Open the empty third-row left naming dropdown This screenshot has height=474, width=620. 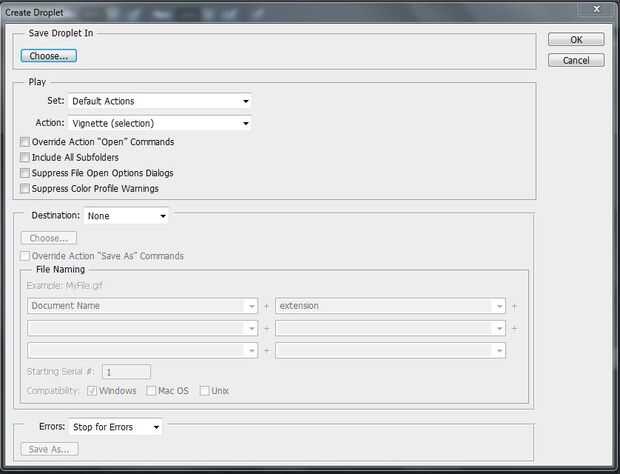pyautogui.click(x=142, y=350)
